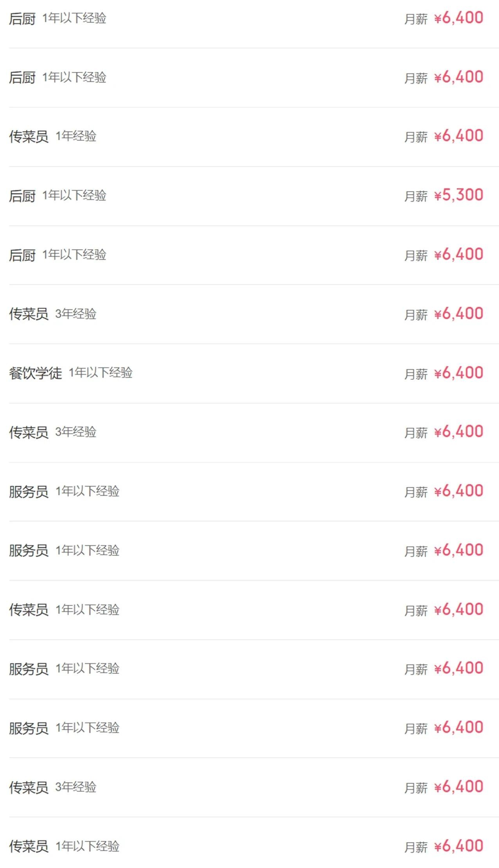Click the 1年以下经验 text beside 餐饮学徒

(x=101, y=373)
